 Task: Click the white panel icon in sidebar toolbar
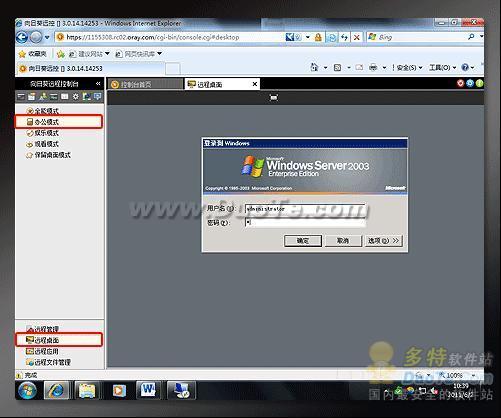(65, 97)
